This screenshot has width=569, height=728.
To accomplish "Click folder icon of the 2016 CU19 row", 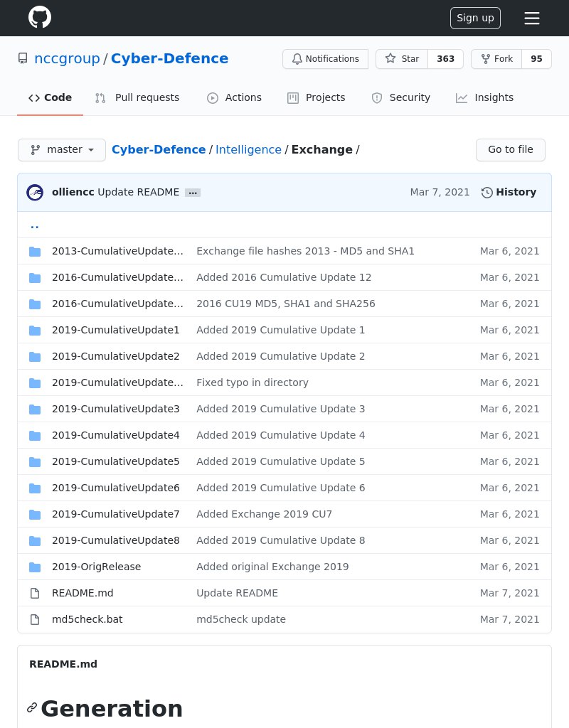I will (35, 304).
